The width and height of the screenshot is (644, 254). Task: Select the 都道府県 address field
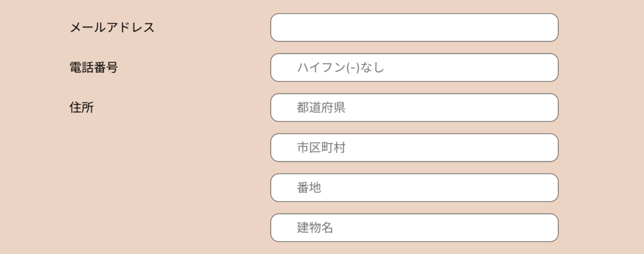pyautogui.click(x=414, y=108)
